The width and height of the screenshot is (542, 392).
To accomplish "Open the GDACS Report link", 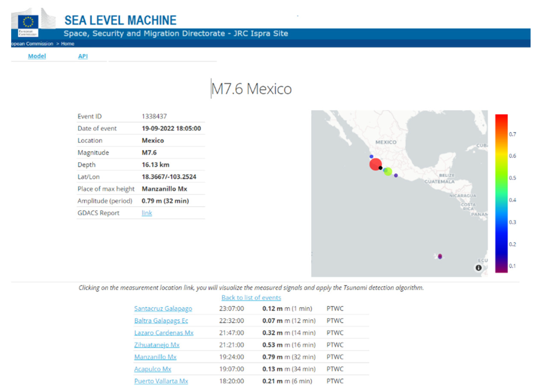I will point(147,213).
